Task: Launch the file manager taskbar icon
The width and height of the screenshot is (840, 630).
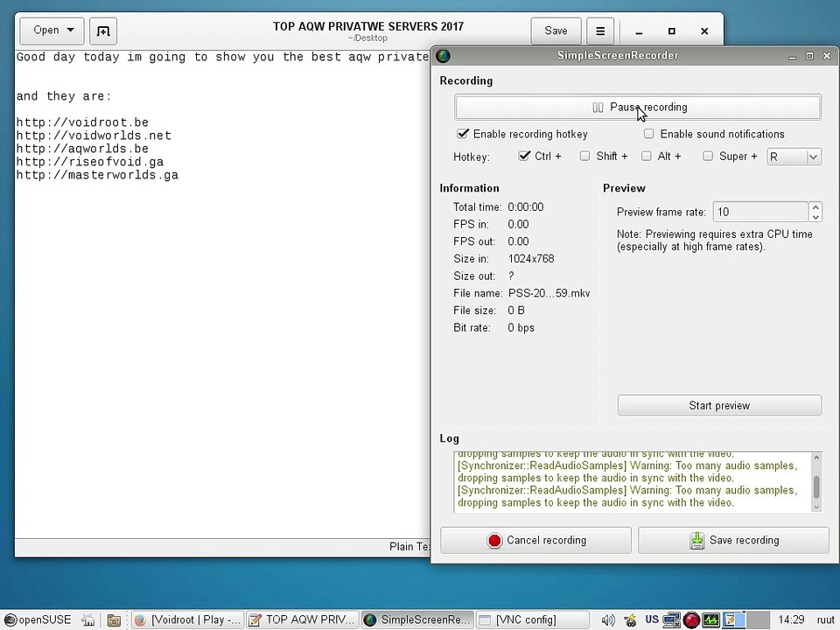Action: [114, 620]
